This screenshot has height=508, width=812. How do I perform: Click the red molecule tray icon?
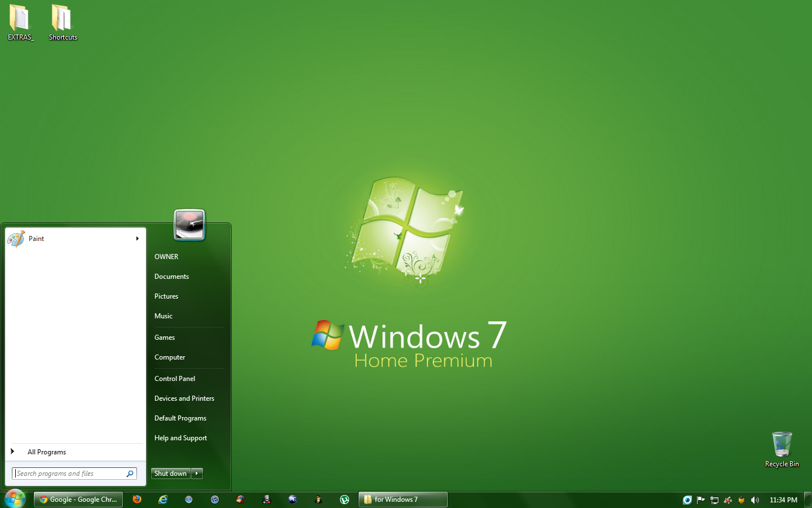pyautogui.click(x=728, y=500)
